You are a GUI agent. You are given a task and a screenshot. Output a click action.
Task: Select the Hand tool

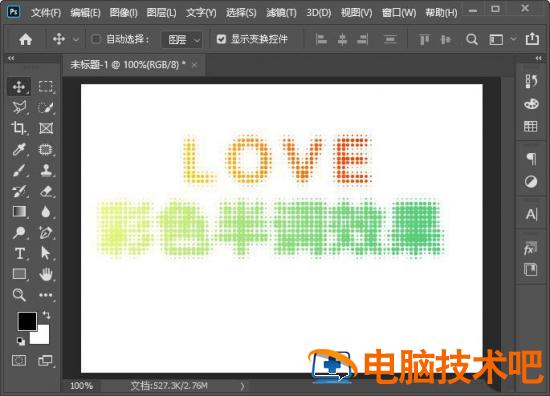(x=46, y=274)
